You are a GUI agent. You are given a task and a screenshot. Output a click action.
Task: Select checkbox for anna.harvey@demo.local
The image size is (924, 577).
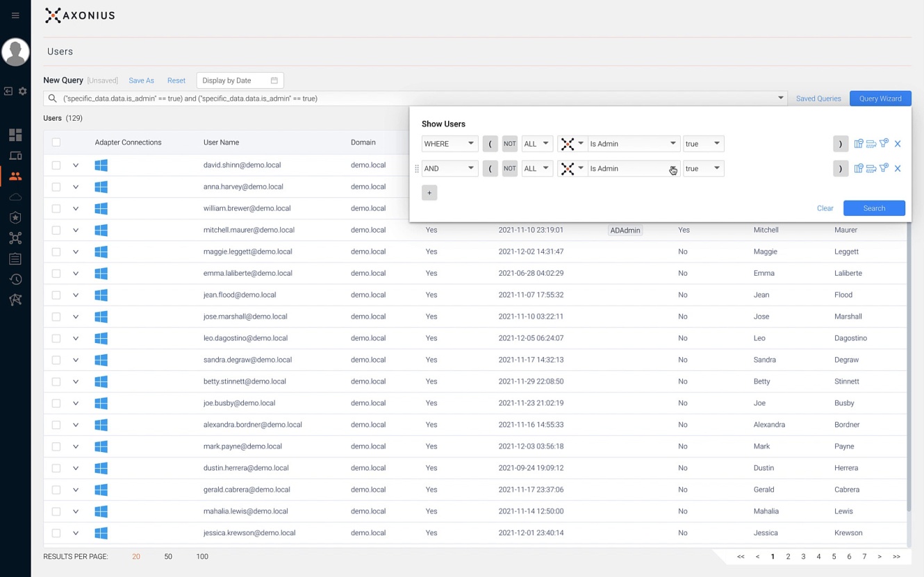[x=56, y=187]
